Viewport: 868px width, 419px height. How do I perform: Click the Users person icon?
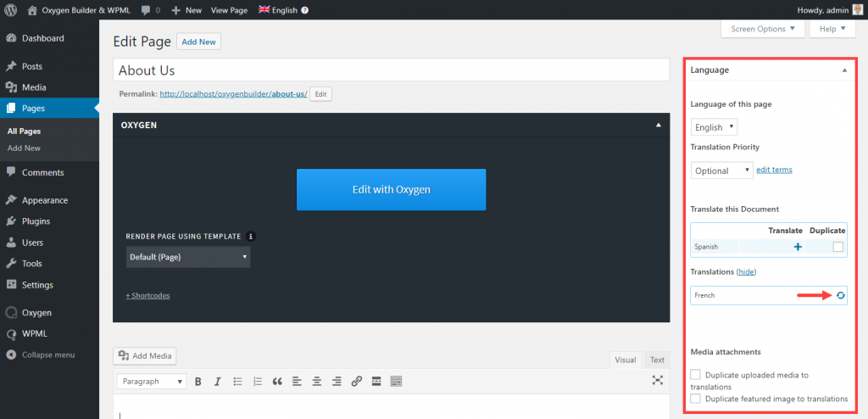pyautogui.click(x=10, y=243)
